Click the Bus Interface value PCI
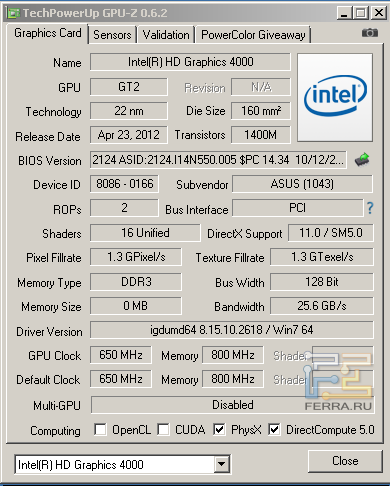390x486 pixels. (298, 208)
